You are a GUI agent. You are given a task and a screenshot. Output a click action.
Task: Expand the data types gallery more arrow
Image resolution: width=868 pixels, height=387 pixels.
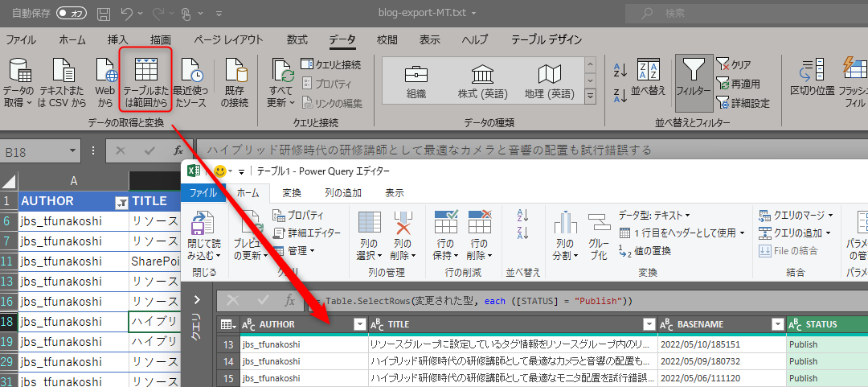pos(590,97)
